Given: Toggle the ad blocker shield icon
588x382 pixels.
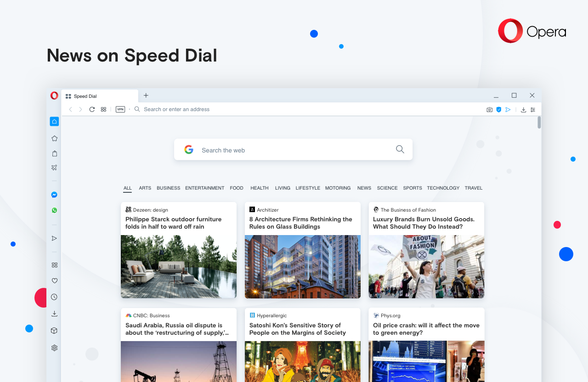Looking at the screenshot, I should (498, 110).
